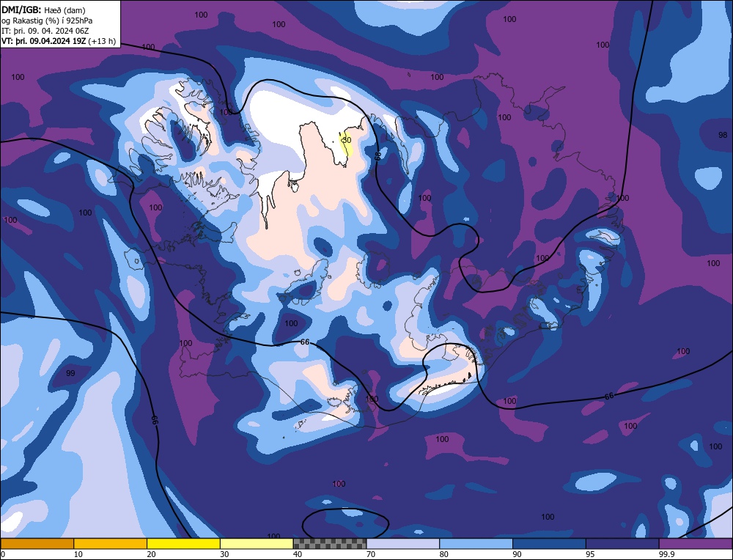733x560 pixels.
Task: Click the '(+13 h)' forecast offset text
Action: (x=102, y=41)
